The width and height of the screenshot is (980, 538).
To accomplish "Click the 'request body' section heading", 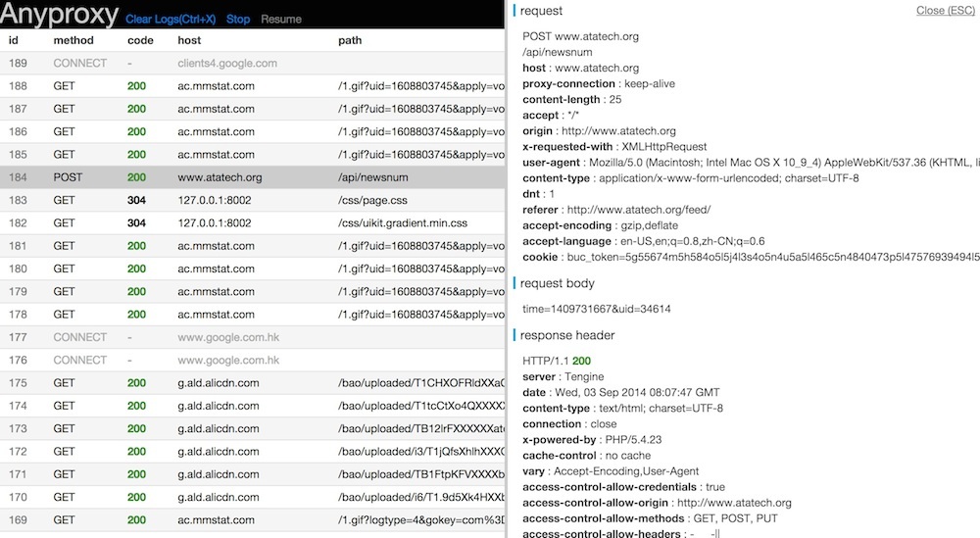I will coord(557,283).
